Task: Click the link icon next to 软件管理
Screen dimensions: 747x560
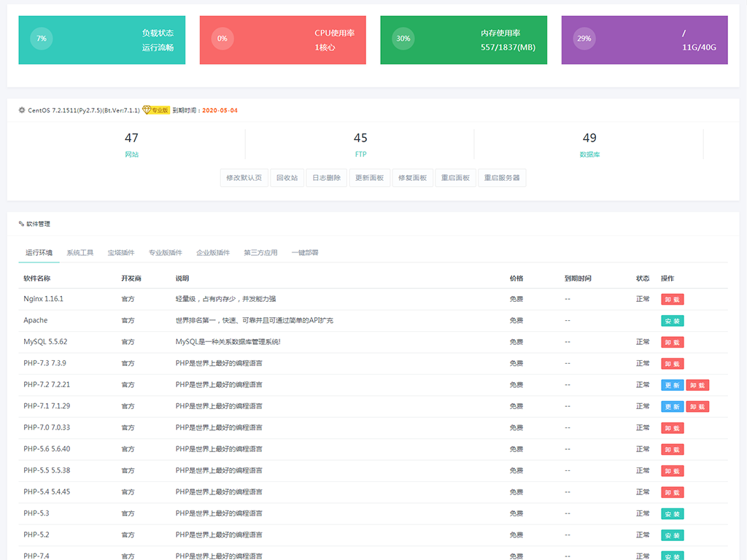Action: tap(21, 224)
